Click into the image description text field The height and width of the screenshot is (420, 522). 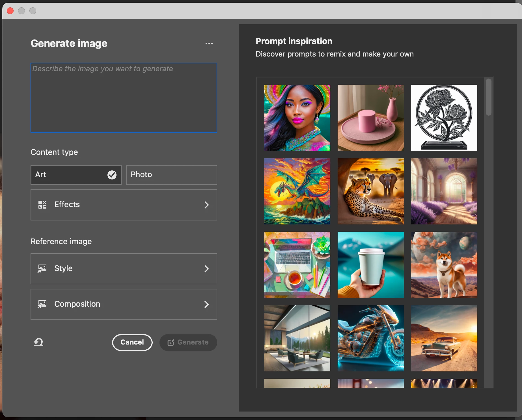[124, 98]
